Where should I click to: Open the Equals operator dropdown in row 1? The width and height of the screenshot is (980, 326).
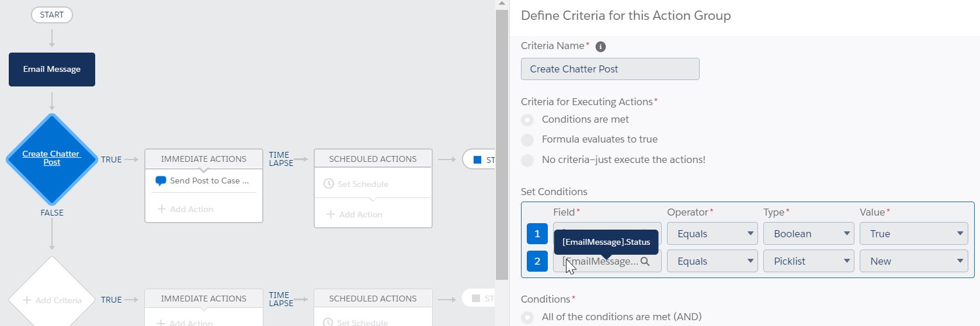[x=712, y=234]
